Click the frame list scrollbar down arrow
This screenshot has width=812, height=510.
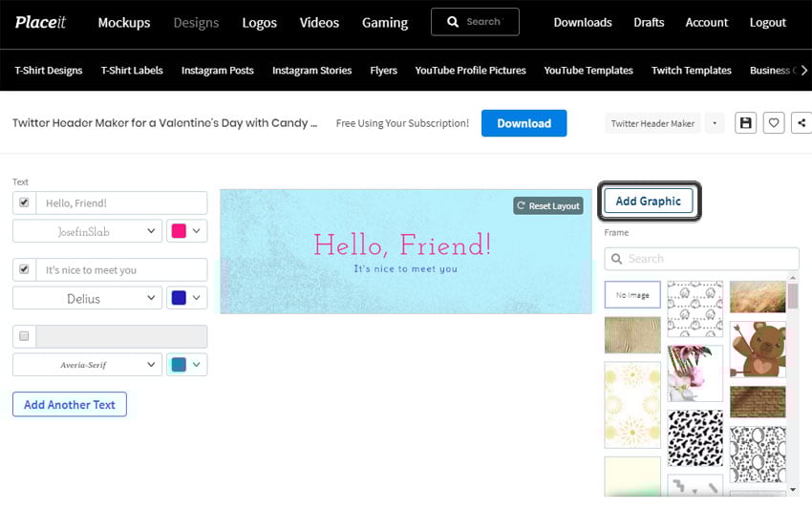click(793, 489)
